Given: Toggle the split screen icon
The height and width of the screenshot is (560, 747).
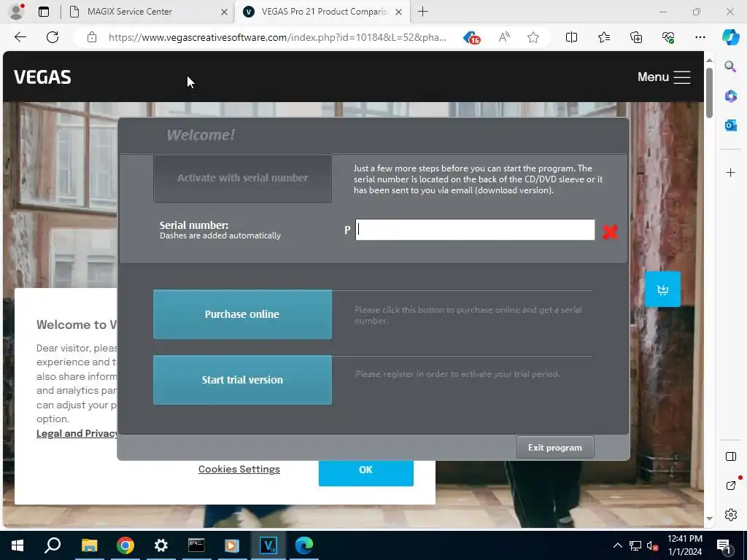Looking at the screenshot, I should 571,37.
